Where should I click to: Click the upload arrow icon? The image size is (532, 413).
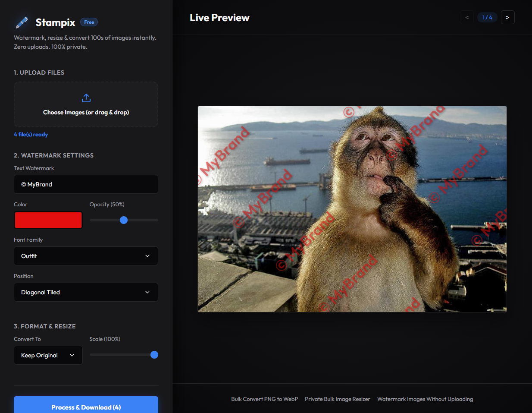(86, 98)
